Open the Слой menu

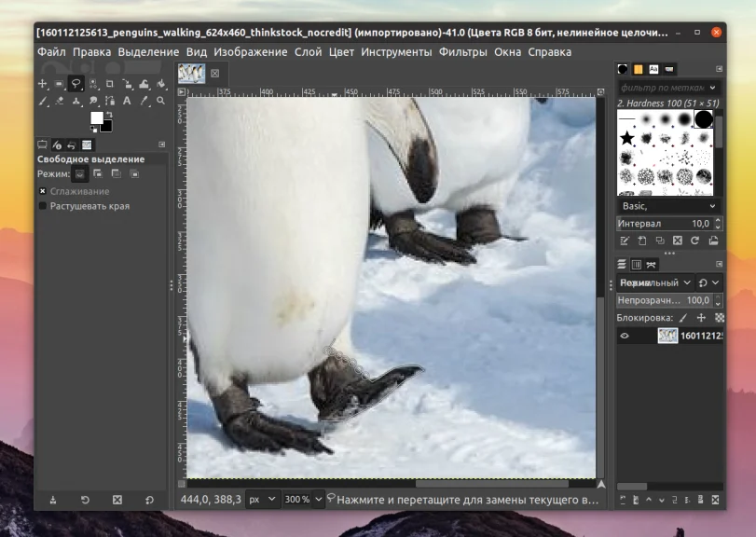tap(308, 52)
